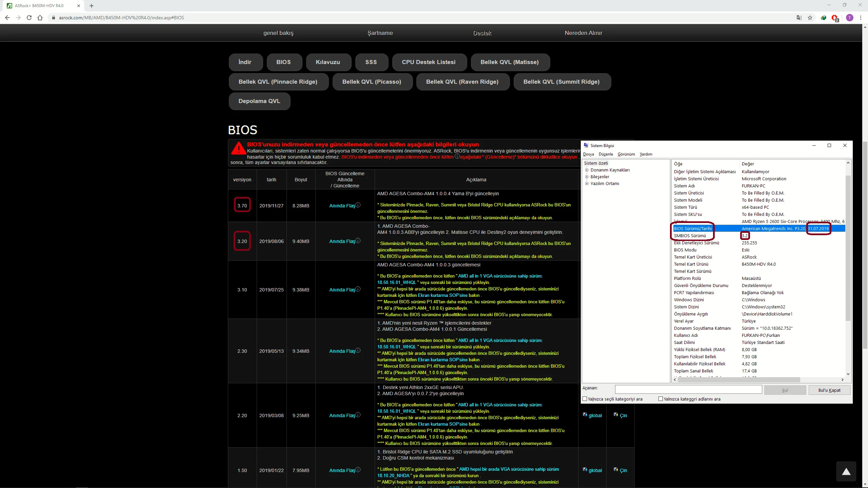Click the user profile avatar icon
Viewport: 868px width, 488px height.
tap(849, 18)
